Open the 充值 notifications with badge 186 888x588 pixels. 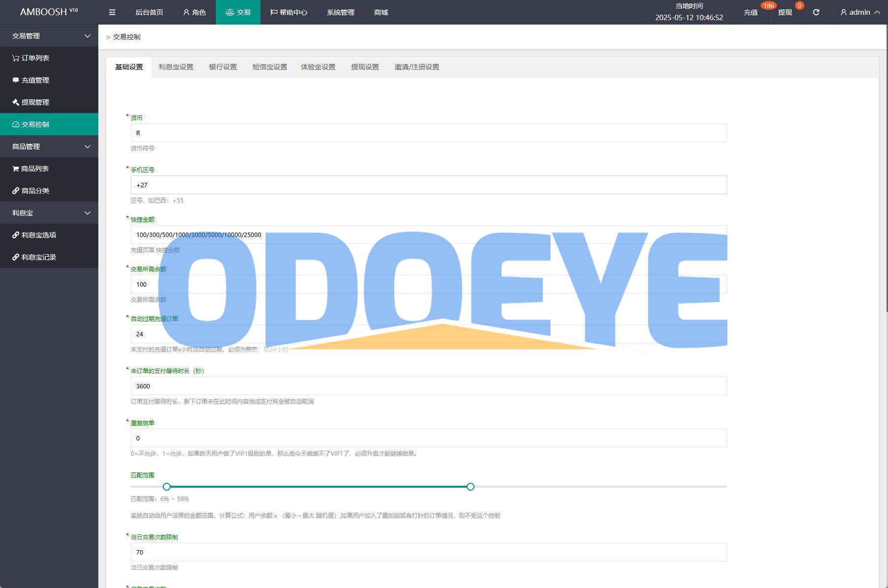coord(750,12)
